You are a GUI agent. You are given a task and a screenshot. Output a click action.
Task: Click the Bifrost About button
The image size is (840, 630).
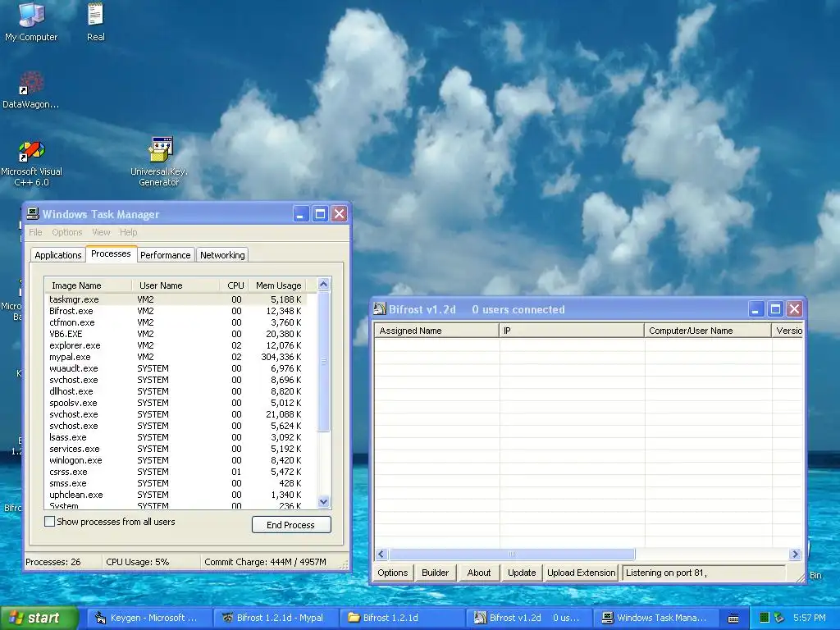(478, 572)
